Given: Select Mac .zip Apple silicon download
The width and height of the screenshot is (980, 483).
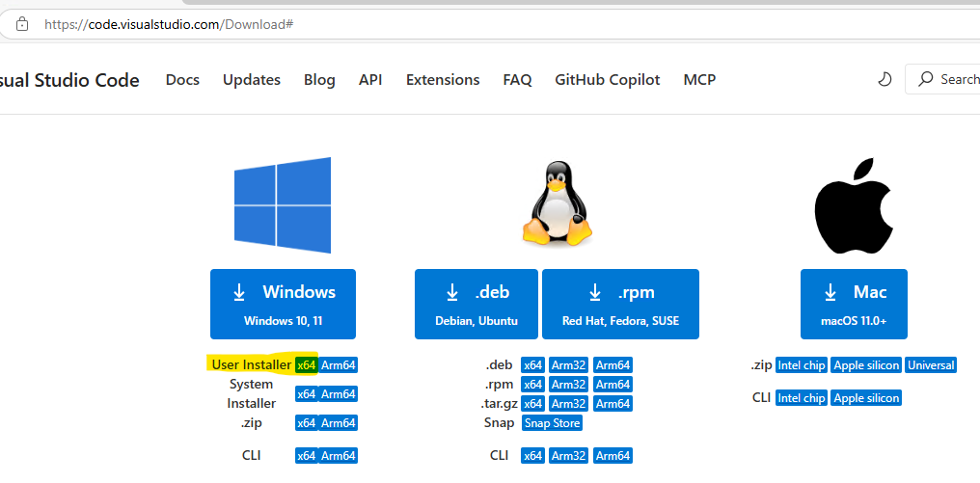Looking at the screenshot, I should pyautogui.click(x=866, y=365).
